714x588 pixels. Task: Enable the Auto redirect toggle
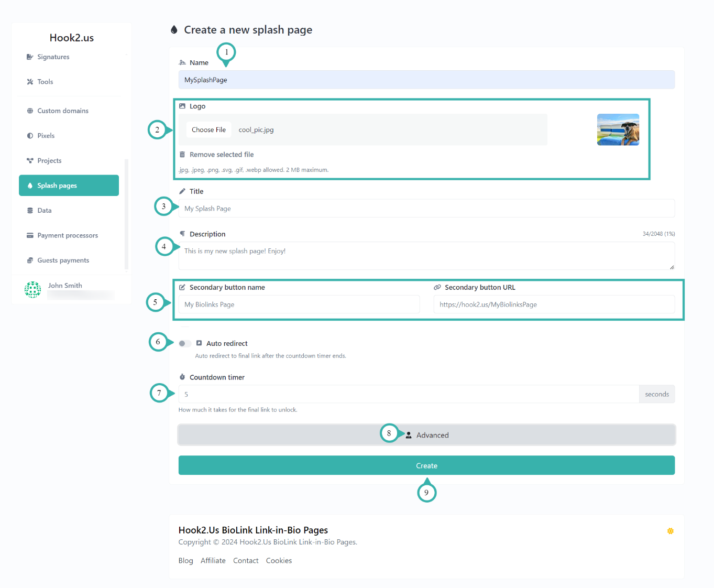184,343
